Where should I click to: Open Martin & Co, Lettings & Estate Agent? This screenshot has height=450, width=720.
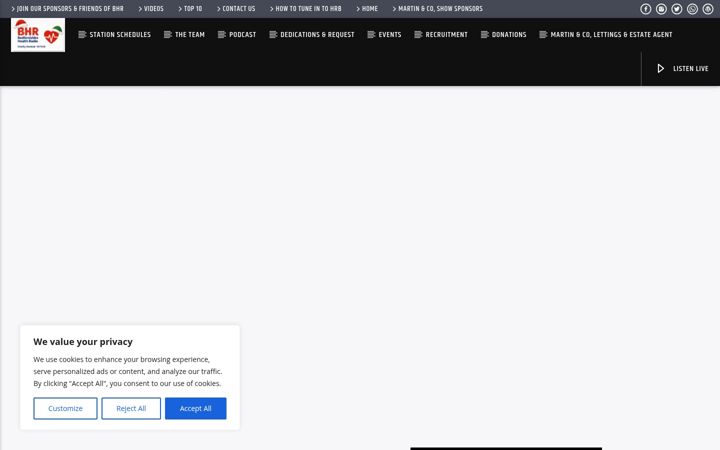(606, 34)
